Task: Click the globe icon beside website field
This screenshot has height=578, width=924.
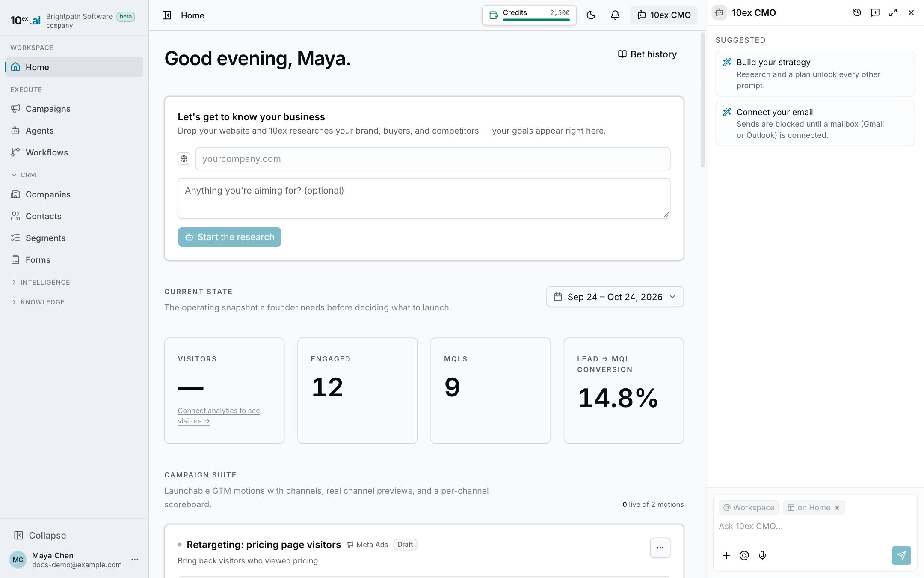Action: [184, 159]
